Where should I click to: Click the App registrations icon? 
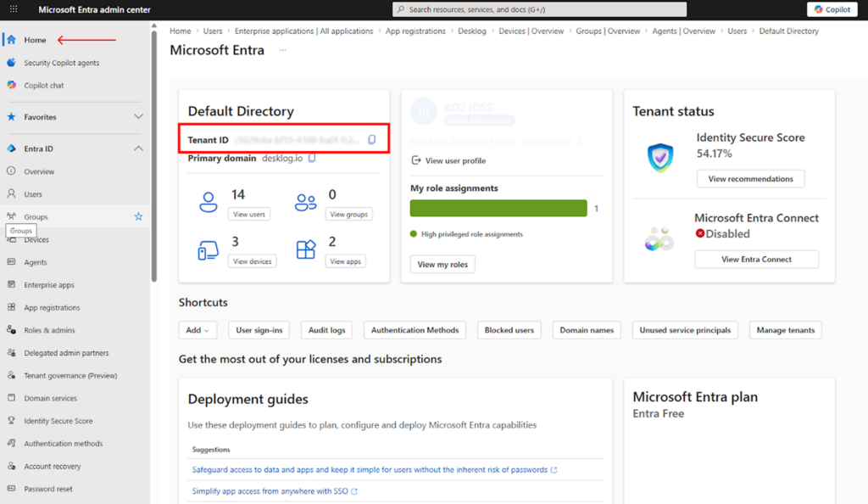(11, 307)
